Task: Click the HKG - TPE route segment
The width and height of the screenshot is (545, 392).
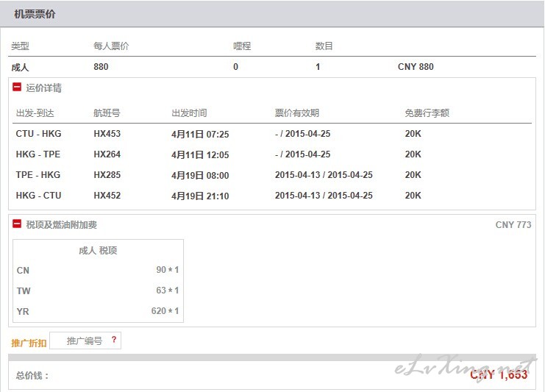Action: pyautogui.click(x=38, y=154)
